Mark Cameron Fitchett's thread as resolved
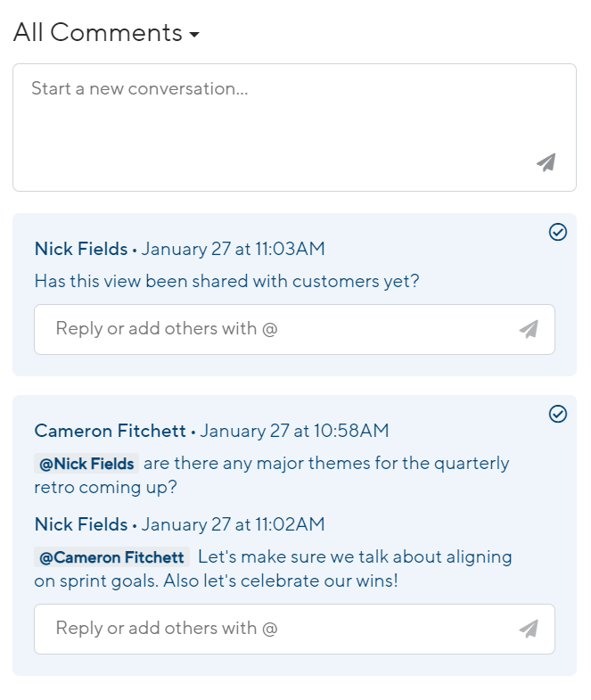The image size is (591, 700). tap(558, 414)
